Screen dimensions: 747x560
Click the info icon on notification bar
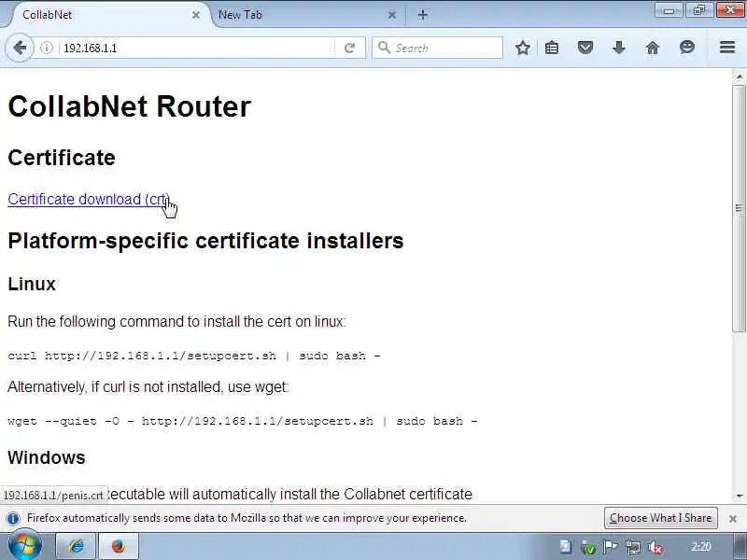click(x=13, y=518)
